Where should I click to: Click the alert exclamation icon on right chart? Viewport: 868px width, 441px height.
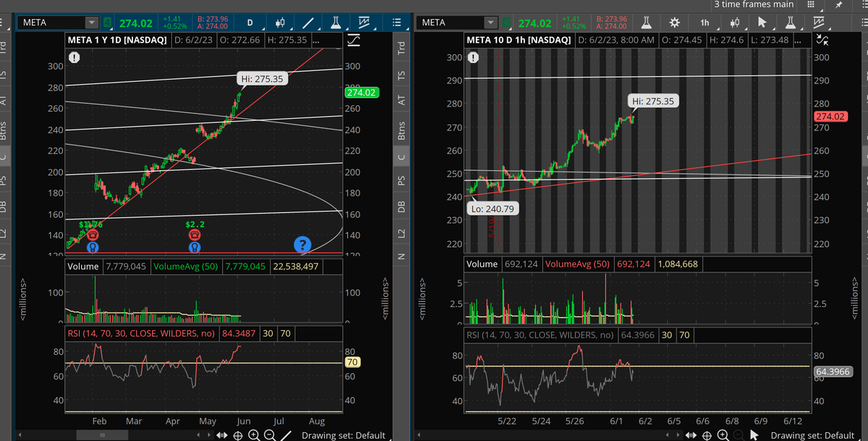473,59
